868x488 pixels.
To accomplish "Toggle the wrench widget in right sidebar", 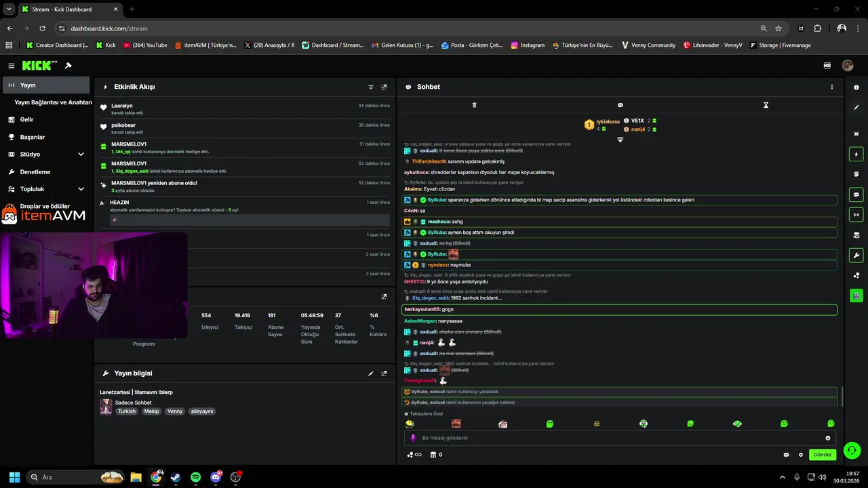I will pyautogui.click(x=856, y=256).
